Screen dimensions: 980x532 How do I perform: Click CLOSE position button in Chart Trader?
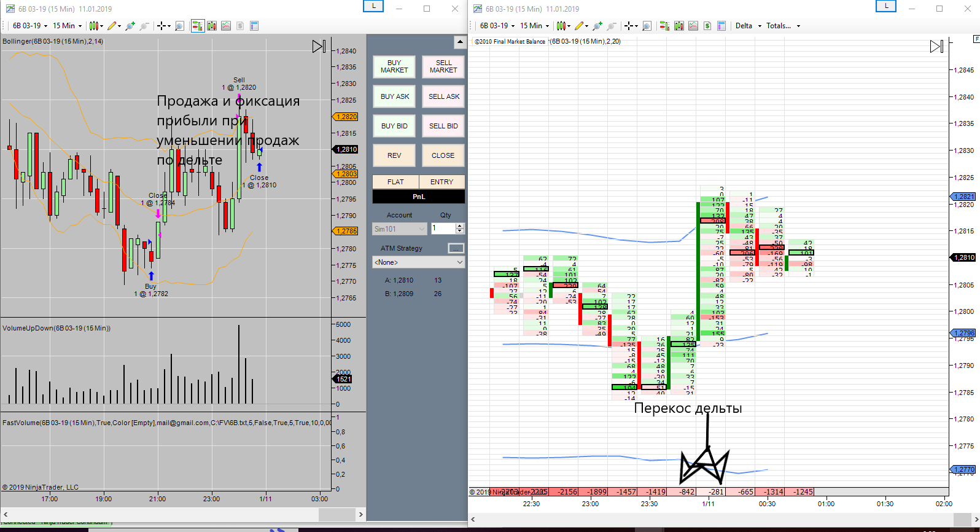pos(443,155)
